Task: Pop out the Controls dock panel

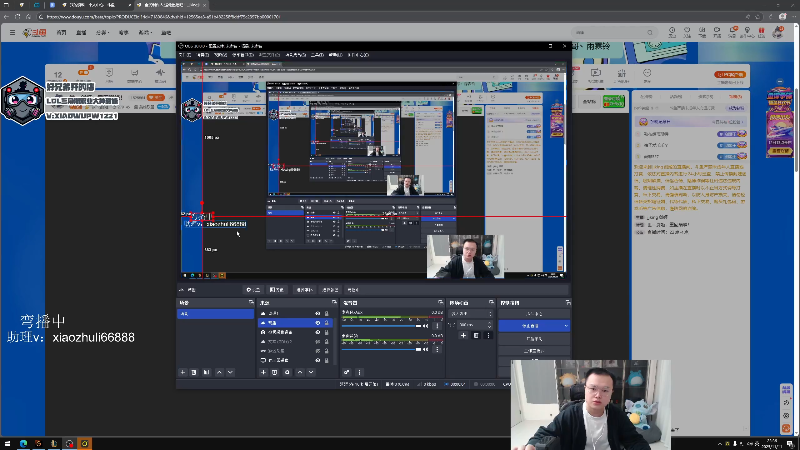Action: [568, 303]
